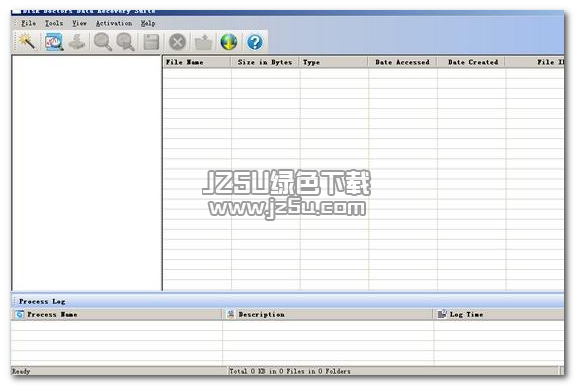Open help via blue question mark icon
The image size is (575, 386).
255,42
